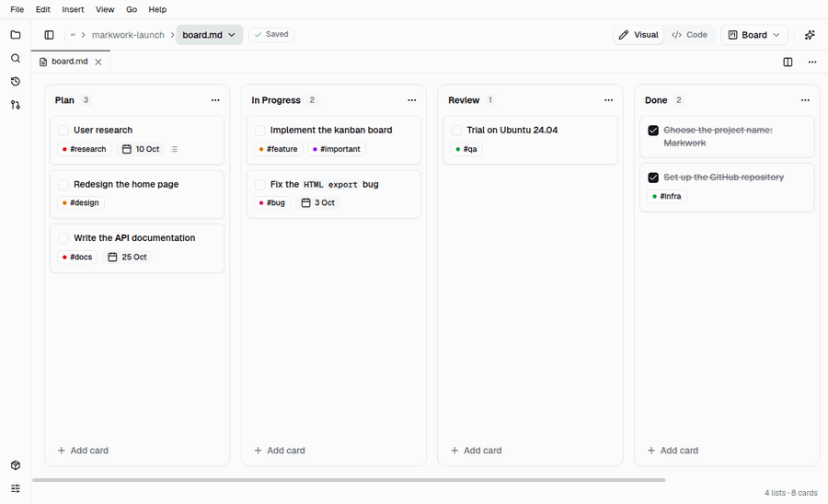Open the Review list options menu
The height and width of the screenshot is (504, 828).
pos(608,100)
